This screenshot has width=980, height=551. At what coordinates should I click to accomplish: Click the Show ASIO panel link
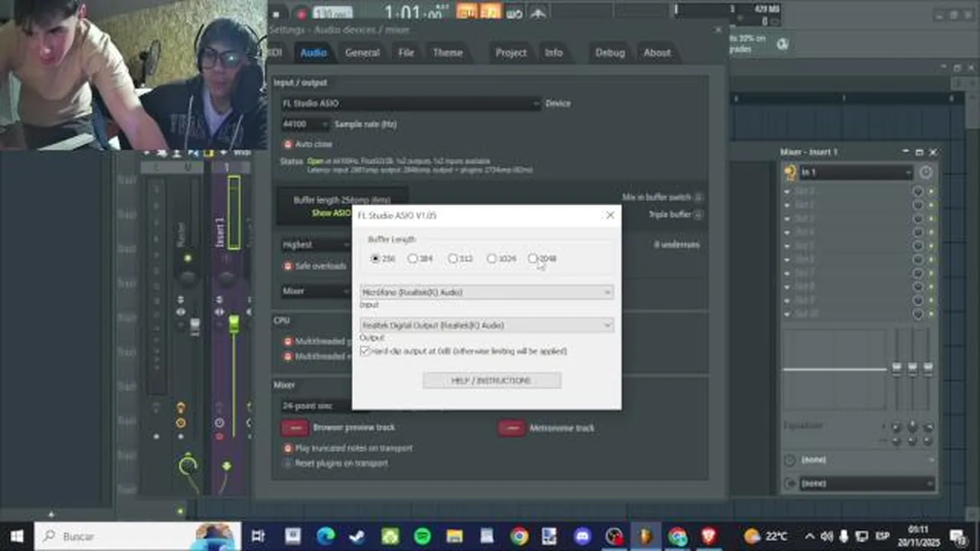(x=332, y=214)
